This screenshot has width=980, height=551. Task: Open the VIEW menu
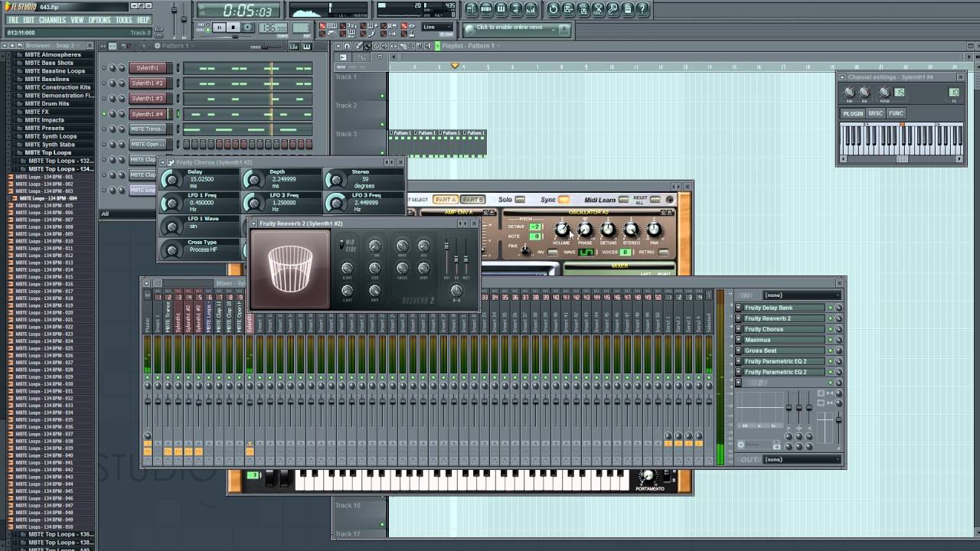click(77, 20)
